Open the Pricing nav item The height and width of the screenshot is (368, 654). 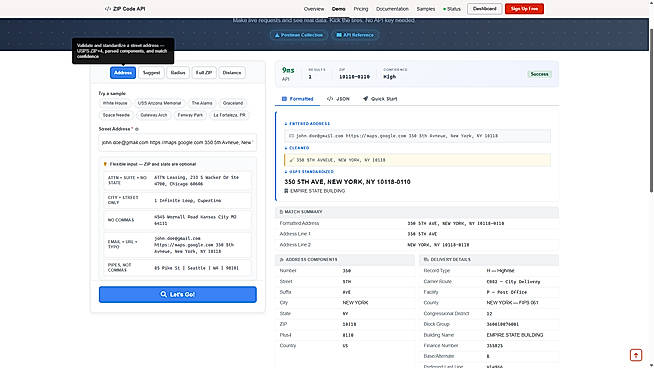[x=361, y=9]
